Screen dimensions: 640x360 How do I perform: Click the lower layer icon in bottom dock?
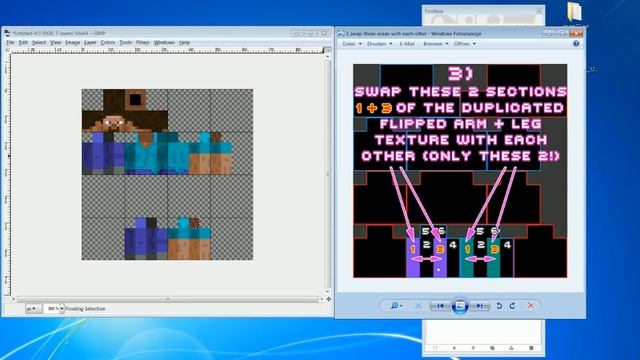pyautogui.click(x=473, y=348)
